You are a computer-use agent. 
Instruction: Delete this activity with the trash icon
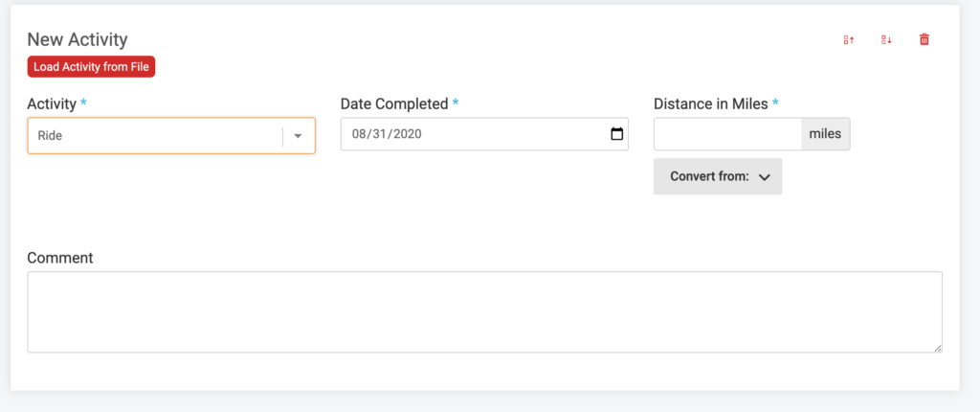point(924,39)
